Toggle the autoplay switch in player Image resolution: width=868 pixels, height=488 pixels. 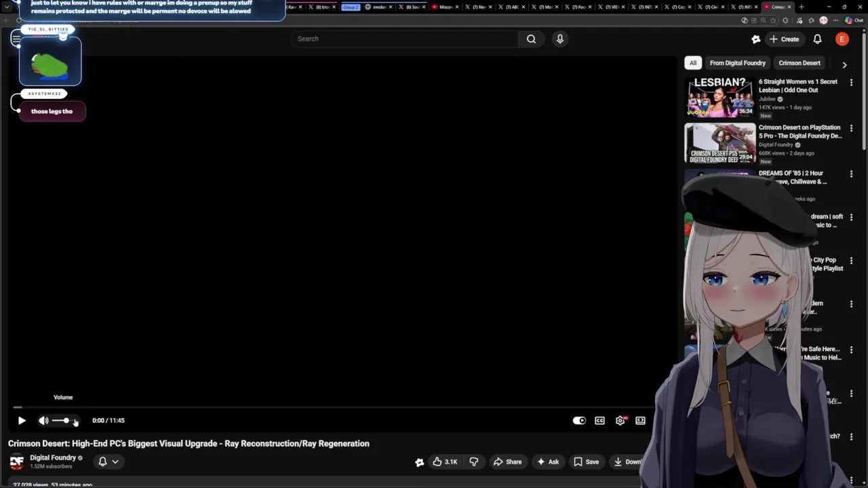(x=579, y=420)
